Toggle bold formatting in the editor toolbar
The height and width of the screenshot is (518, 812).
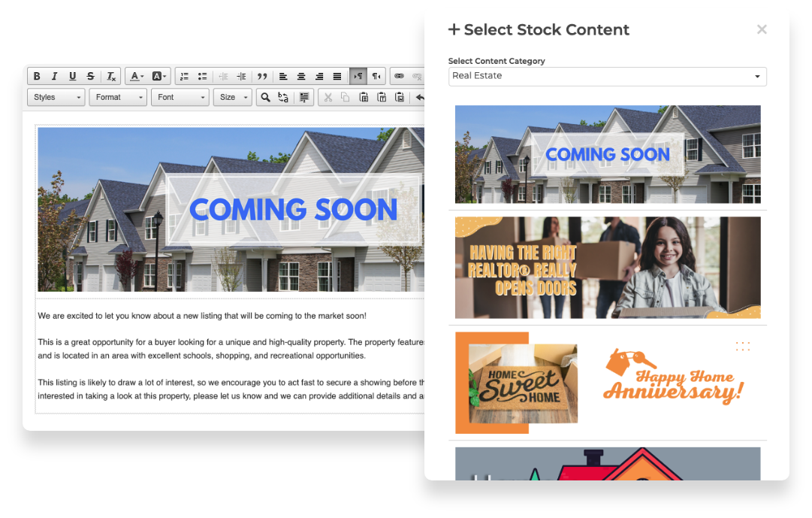tap(36, 76)
